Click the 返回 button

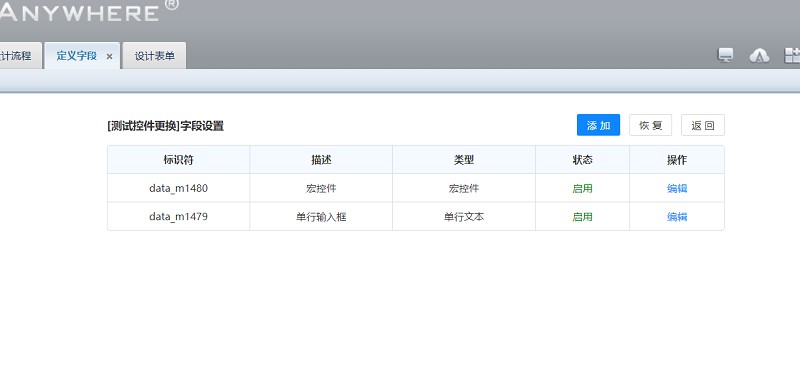pos(703,125)
